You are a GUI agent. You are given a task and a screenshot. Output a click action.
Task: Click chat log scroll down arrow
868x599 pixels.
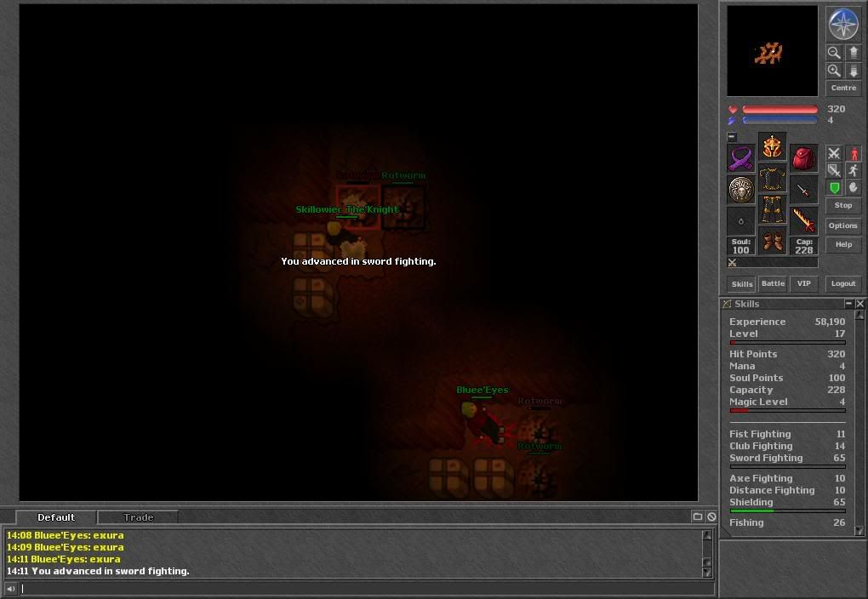click(707, 573)
